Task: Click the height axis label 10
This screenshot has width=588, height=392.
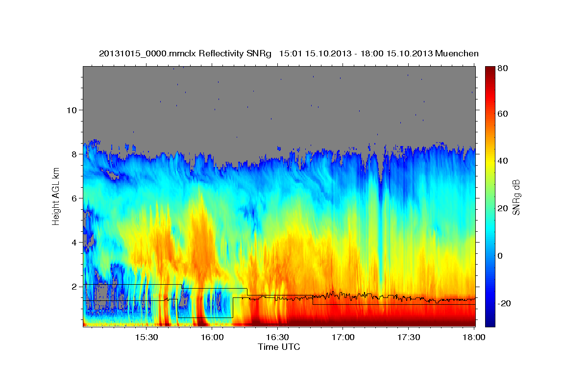Action: (x=71, y=110)
